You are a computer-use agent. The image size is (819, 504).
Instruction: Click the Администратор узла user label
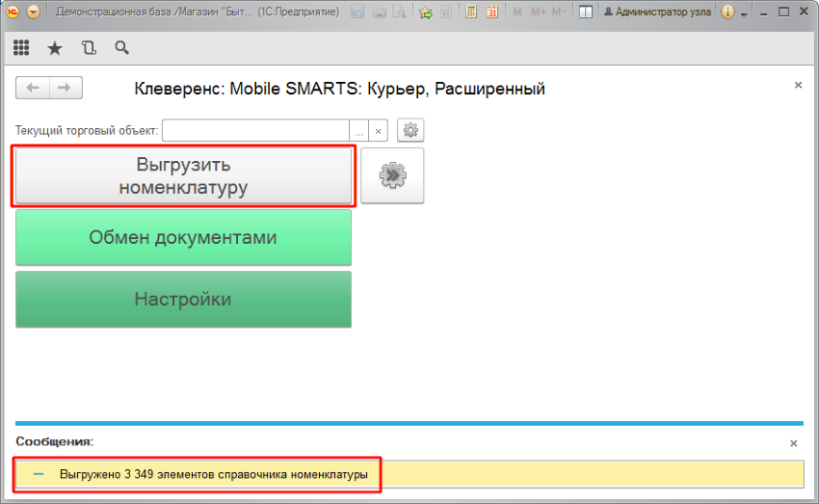coord(657,12)
